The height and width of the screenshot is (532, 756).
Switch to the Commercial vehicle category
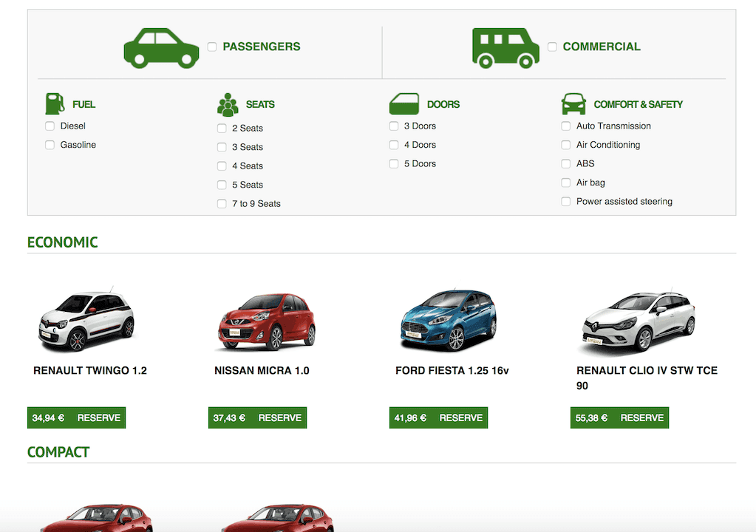(x=552, y=46)
